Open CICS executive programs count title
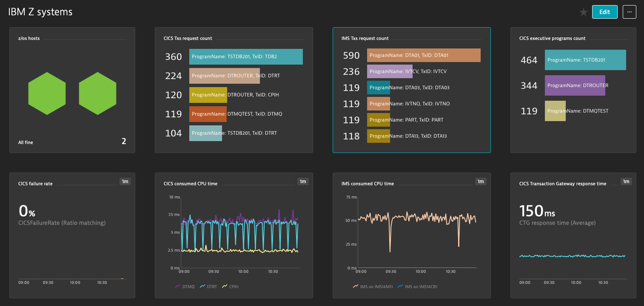This screenshot has width=644, height=306. (x=553, y=38)
